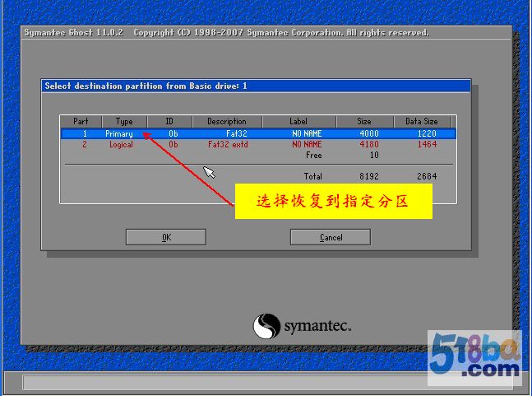This screenshot has height=396, width=532.
Task: Click the Description column header
Action: click(x=227, y=121)
